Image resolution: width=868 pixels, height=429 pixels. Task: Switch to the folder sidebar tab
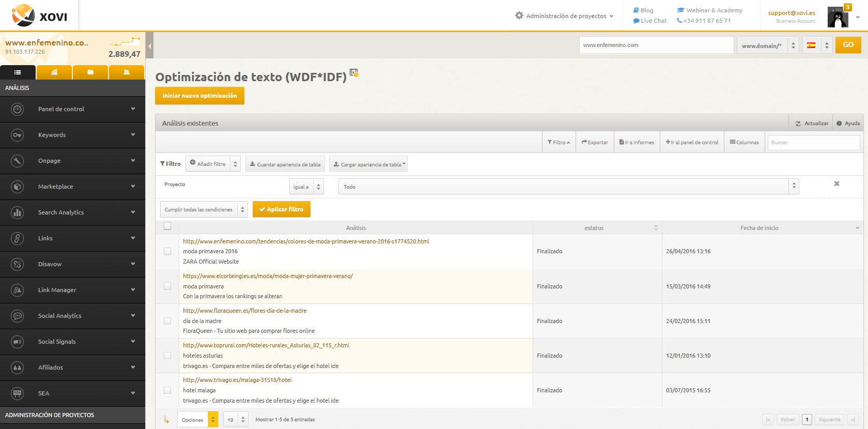point(90,72)
